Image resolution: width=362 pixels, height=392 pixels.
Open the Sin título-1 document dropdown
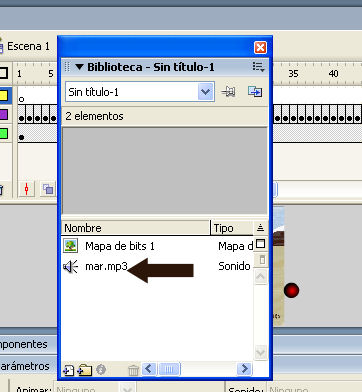pos(206,91)
